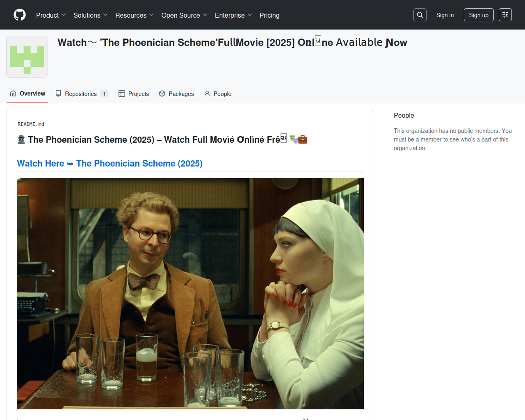Follow the Watch Here Phoenician Scheme link

pyautogui.click(x=110, y=163)
